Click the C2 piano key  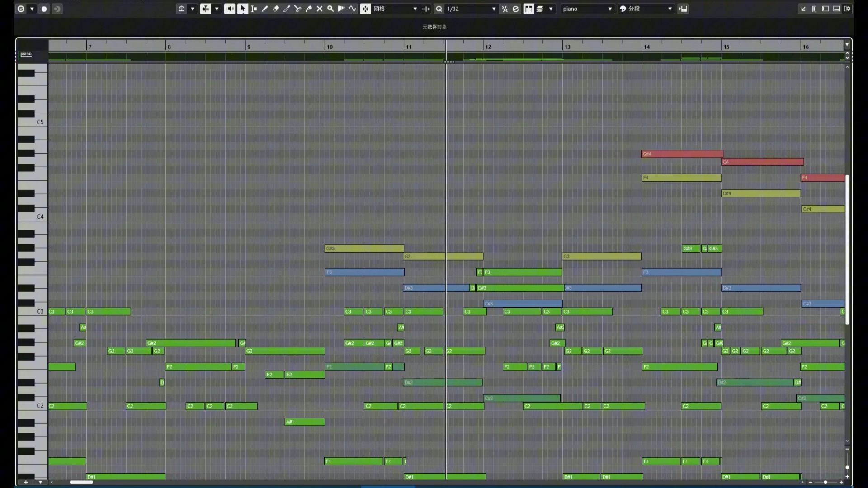coord(33,406)
